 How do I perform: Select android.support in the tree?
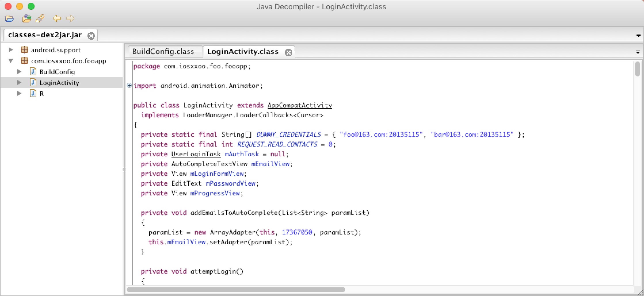click(x=56, y=50)
